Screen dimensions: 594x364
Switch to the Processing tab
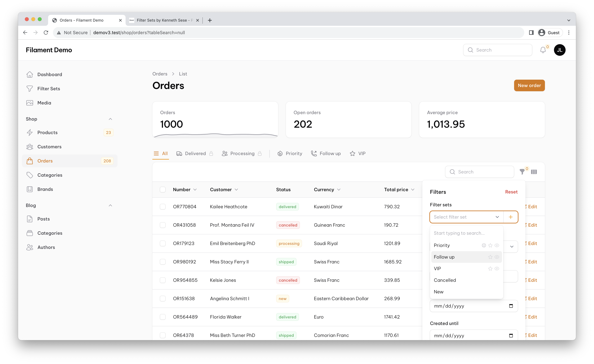click(242, 153)
